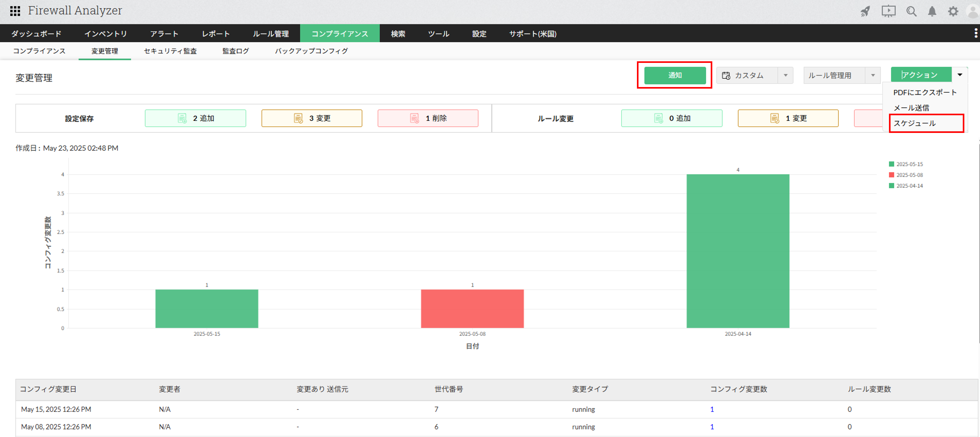Viewport: 980px width, 437px height.
Task: Click the user profile avatar icon
Action: click(x=973, y=11)
